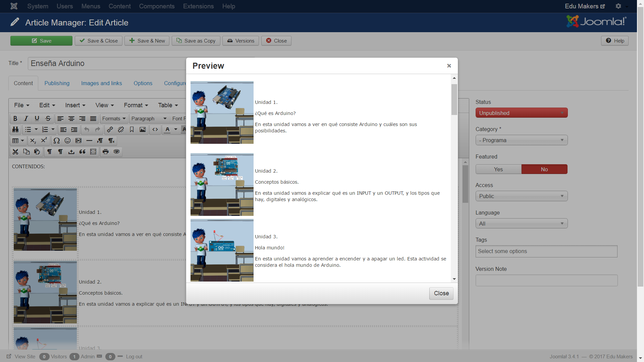Set Featured to No
Viewport: 644px width, 362px height.
[x=544, y=169]
